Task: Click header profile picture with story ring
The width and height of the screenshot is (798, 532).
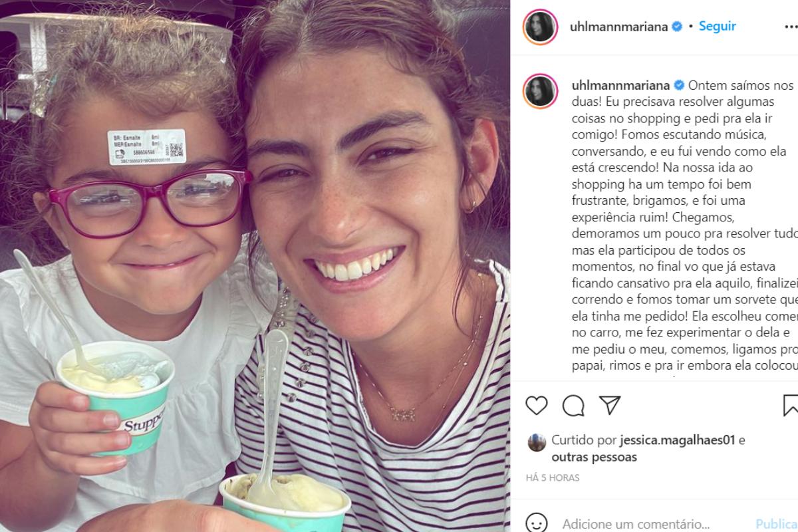Action: (x=541, y=27)
